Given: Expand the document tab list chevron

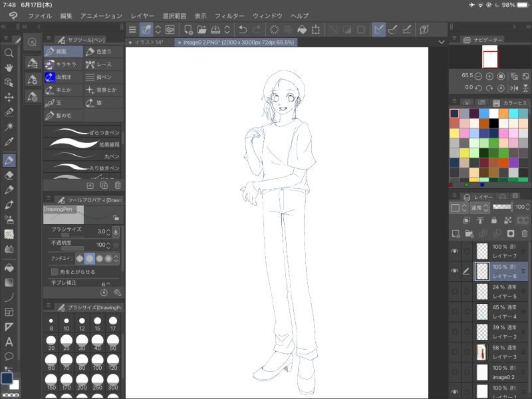Looking at the screenshot, I should tap(442, 42).
